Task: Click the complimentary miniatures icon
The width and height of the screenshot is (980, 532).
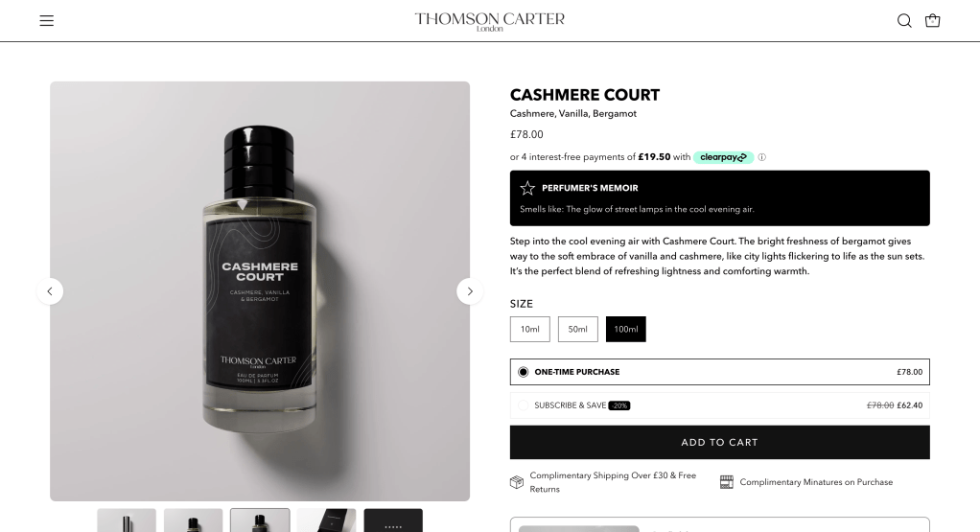Action: coord(726,482)
